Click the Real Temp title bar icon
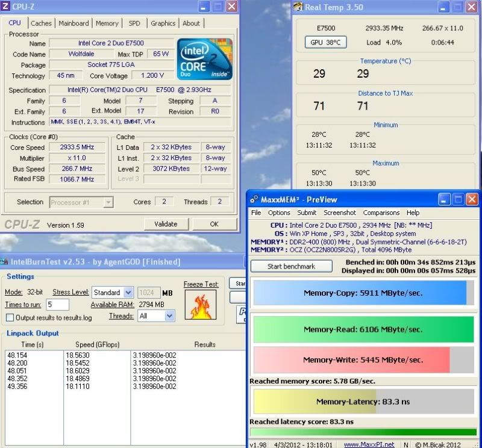 coord(298,7)
